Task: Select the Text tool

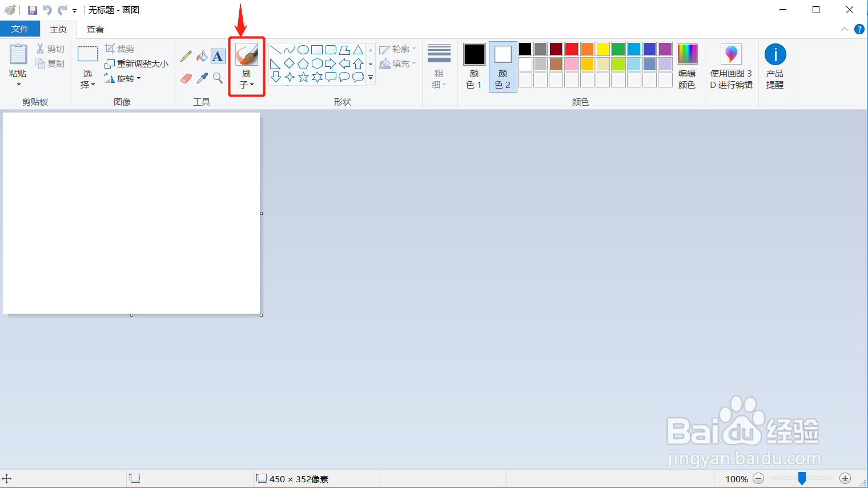Action: point(218,56)
